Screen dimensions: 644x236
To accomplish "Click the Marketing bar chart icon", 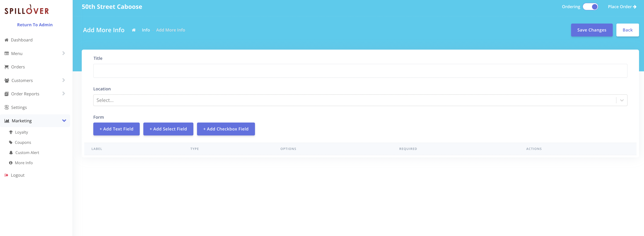I will point(7,121).
